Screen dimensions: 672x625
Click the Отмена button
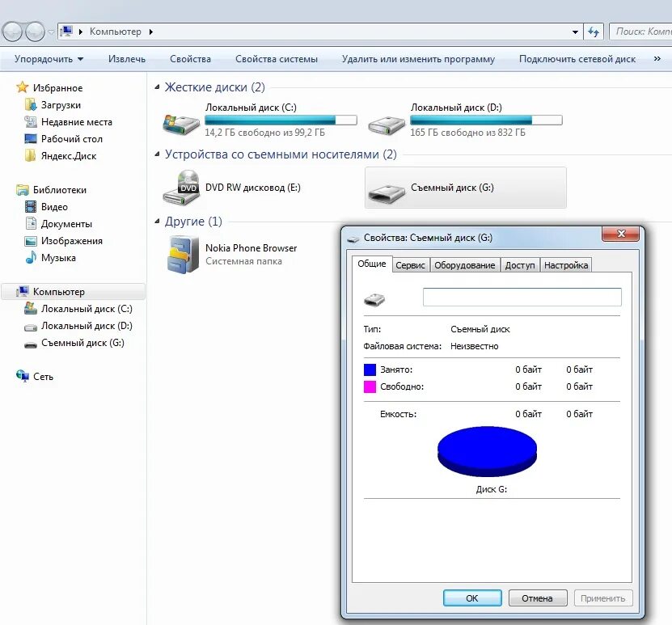pos(538,598)
